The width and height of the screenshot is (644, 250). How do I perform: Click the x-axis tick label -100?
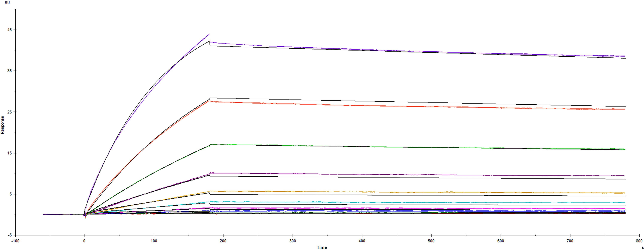[15, 241]
